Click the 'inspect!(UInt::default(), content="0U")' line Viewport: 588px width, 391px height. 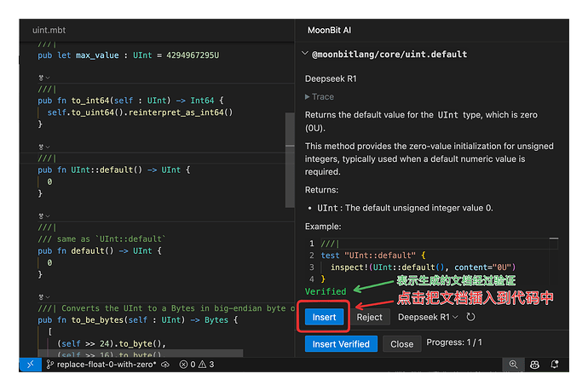[423, 267]
